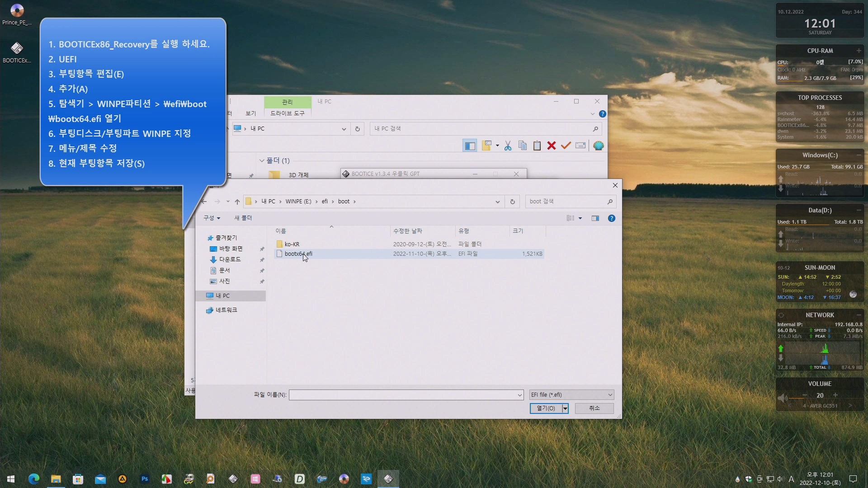Click the Rename icon in 내 PC toolbar
This screenshot has height=488, width=868.
pyautogui.click(x=580, y=145)
